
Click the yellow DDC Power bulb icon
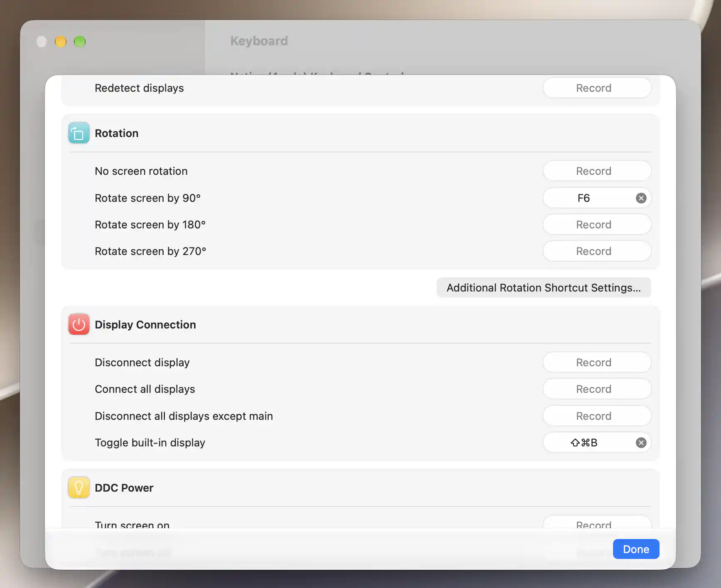pos(79,488)
